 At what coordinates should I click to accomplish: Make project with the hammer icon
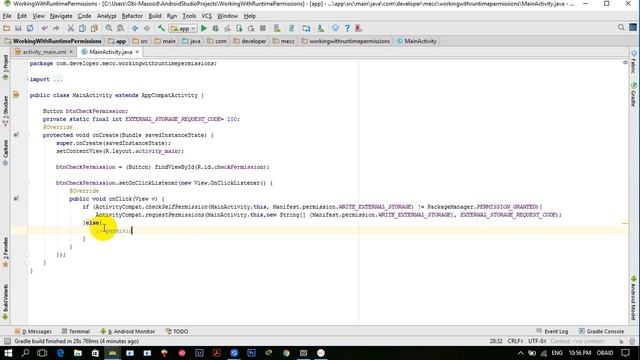(x=161, y=28)
